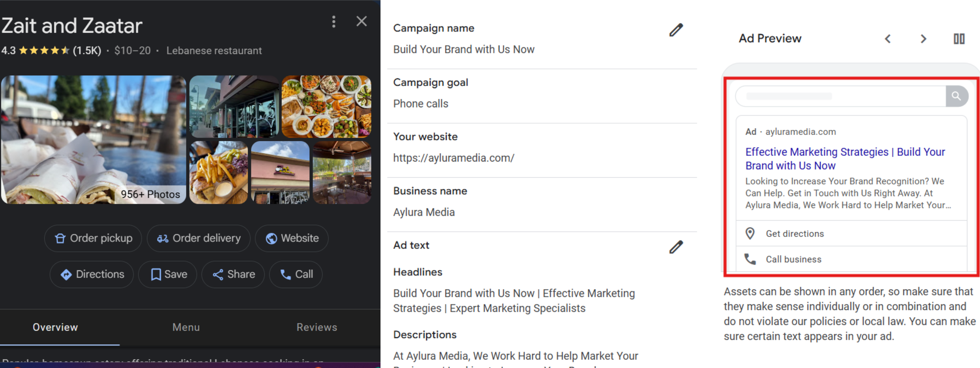Image resolution: width=980 pixels, height=368 pixels.
Task: Go to next ad preview
Action: 923,39
